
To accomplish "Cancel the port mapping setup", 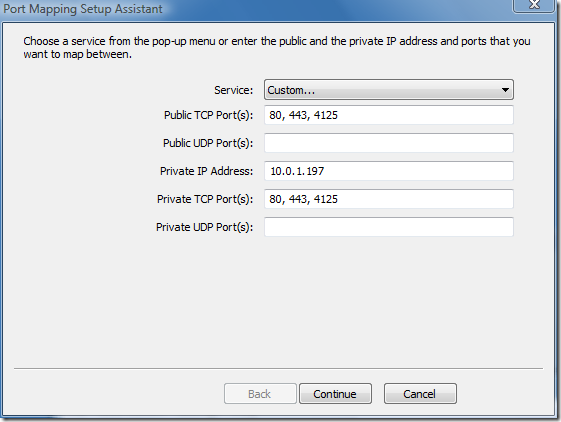I will tap(420, 394).
